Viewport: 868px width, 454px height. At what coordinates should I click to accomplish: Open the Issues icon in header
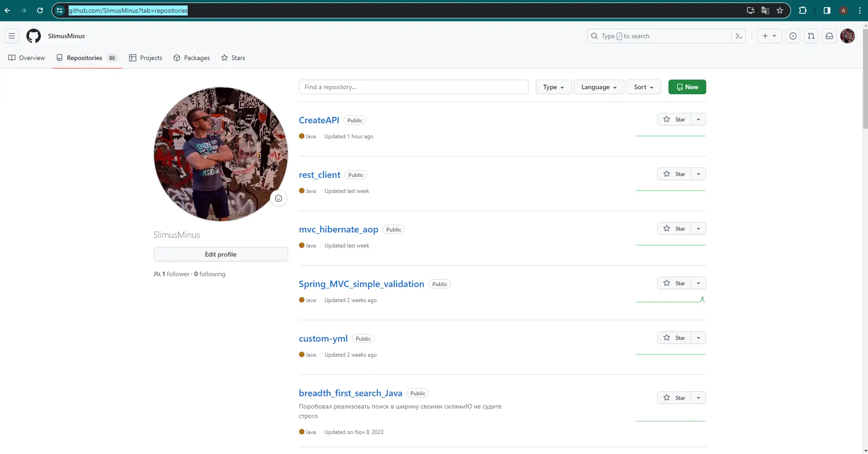[x=793, y=36]
